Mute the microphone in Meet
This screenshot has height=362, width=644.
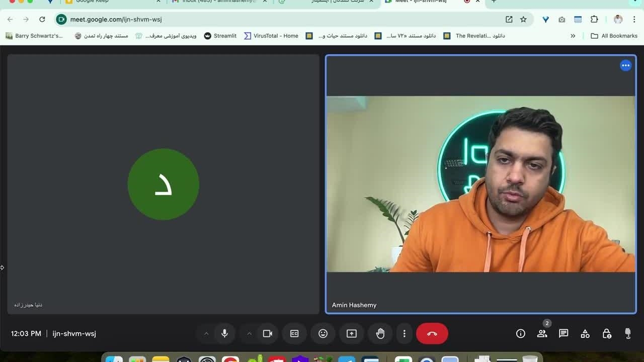224,333
